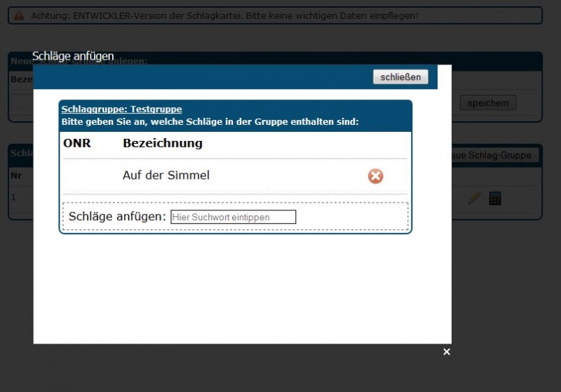561x392 pixels.
Task: Close the lightbox with white X icon
Action: (447, 352)
